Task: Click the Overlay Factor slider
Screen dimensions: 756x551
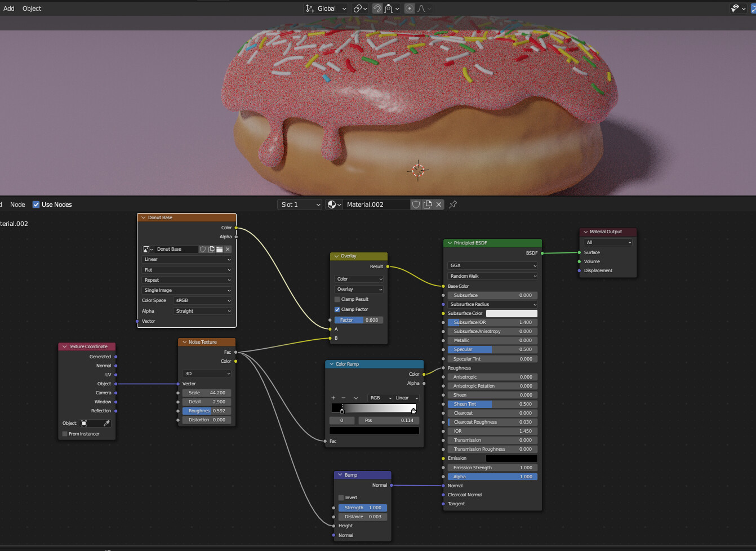Action: 359,320
